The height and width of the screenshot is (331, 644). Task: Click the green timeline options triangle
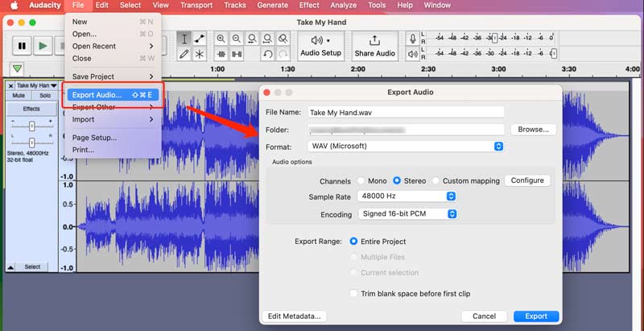point(17,68)
